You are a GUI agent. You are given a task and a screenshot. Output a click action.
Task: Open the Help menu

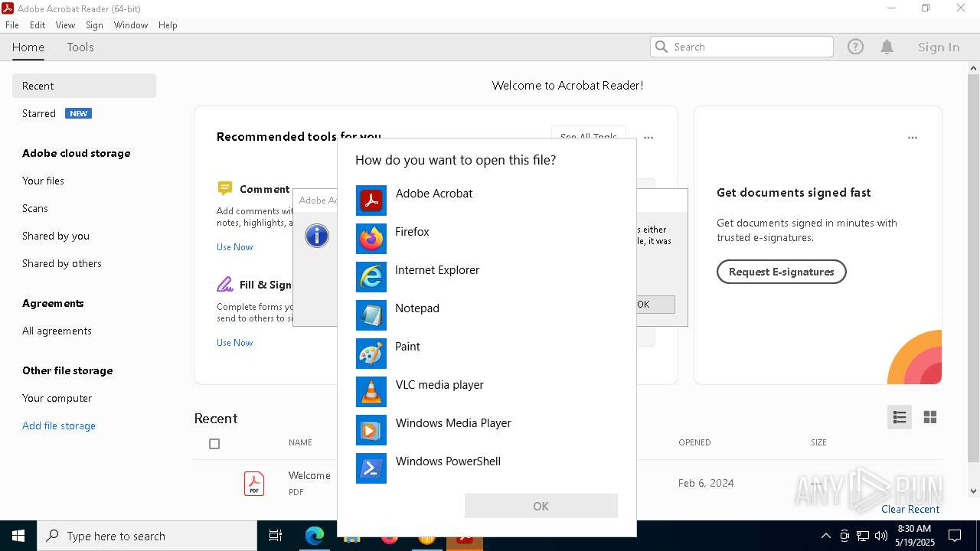click(168, 25)
